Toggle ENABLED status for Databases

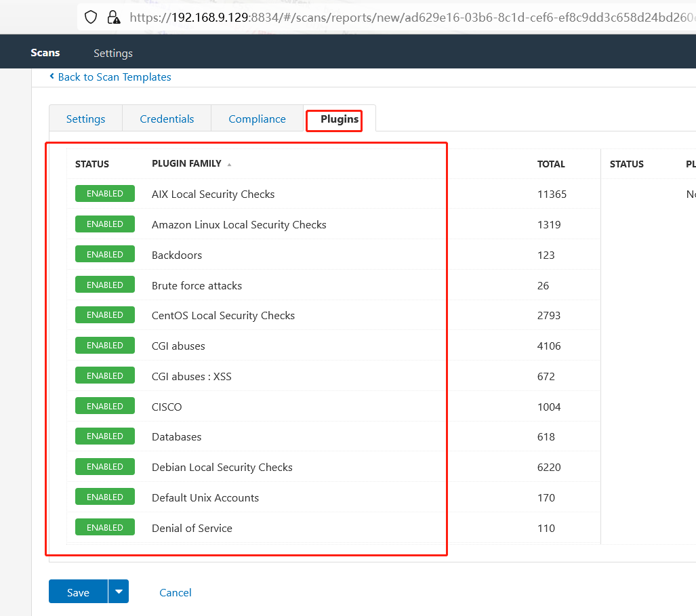[105, 436]
